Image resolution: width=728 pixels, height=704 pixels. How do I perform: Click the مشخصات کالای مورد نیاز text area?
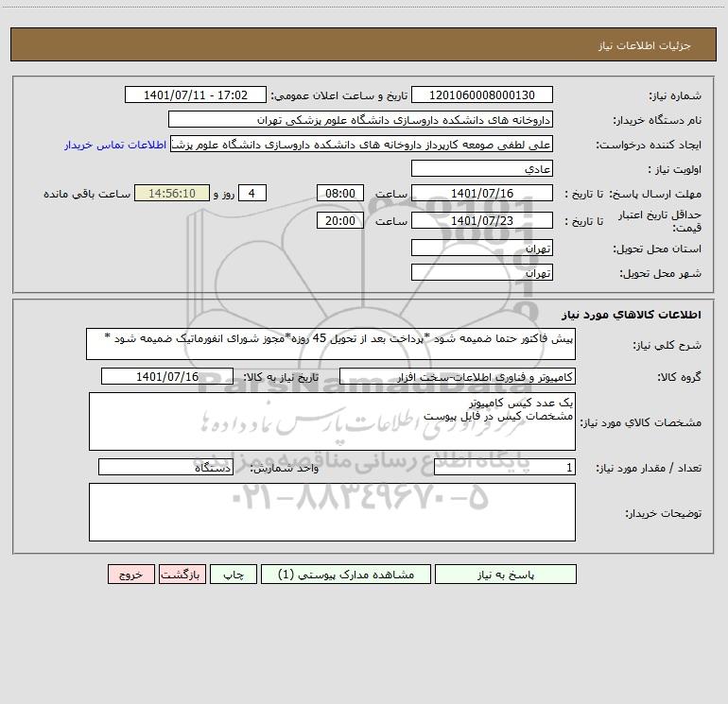(332, 421)
